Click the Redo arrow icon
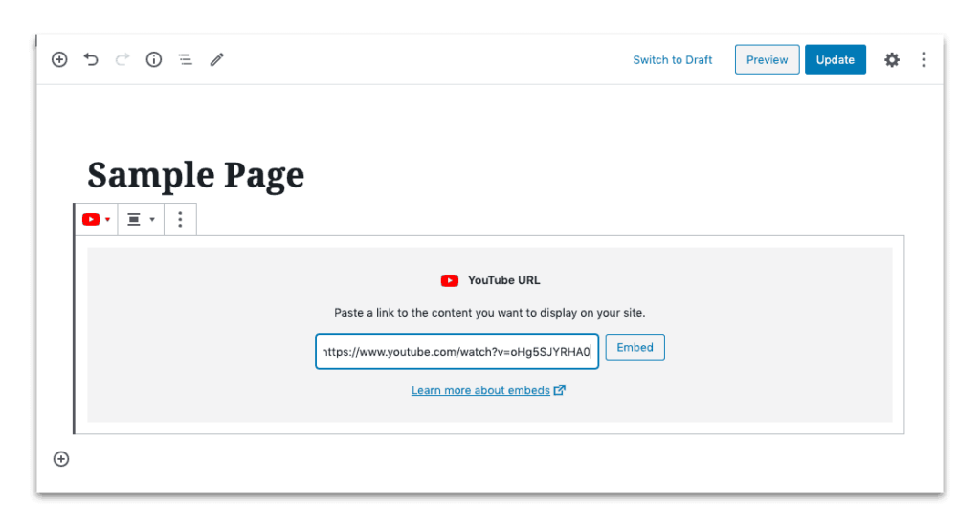This screenshot has height=529, width=980. (122, 59)
